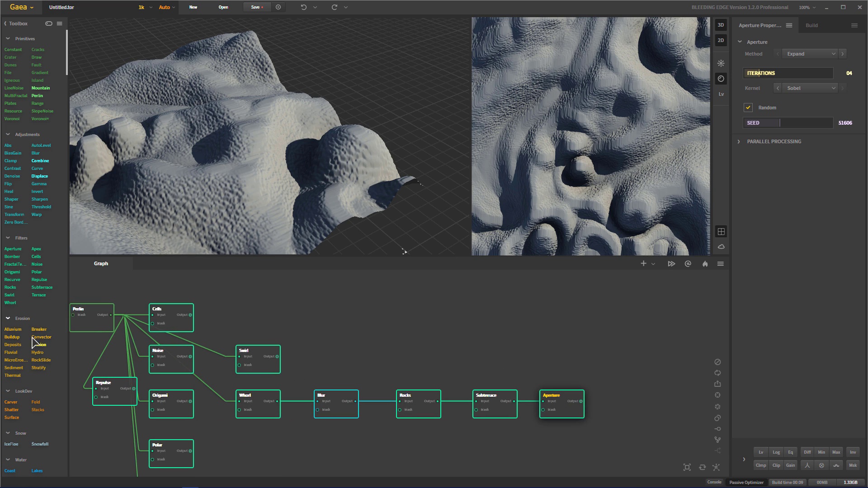Screen dimensions: 868x488
Task: Toggle the Lv viewport button
Action: click(721, 94)
